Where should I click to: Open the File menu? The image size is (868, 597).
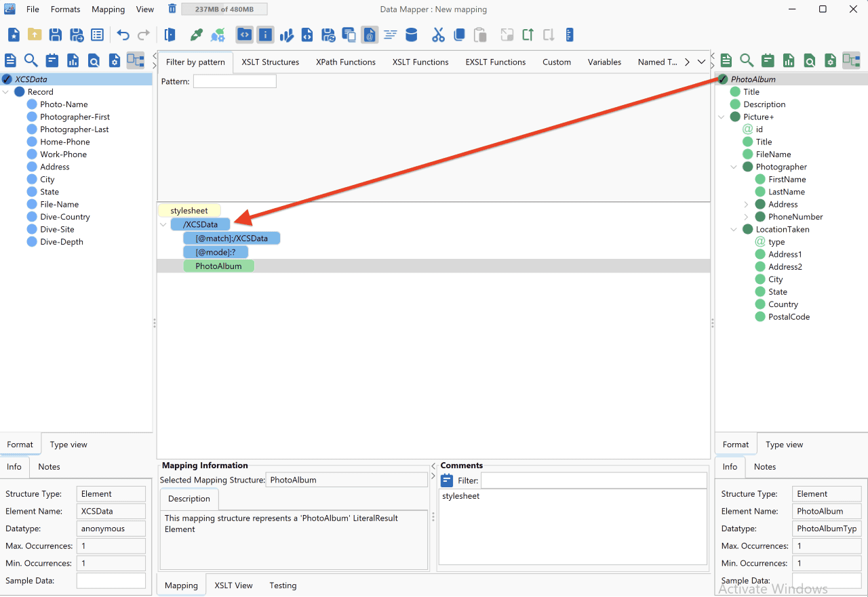coord(33,9)
